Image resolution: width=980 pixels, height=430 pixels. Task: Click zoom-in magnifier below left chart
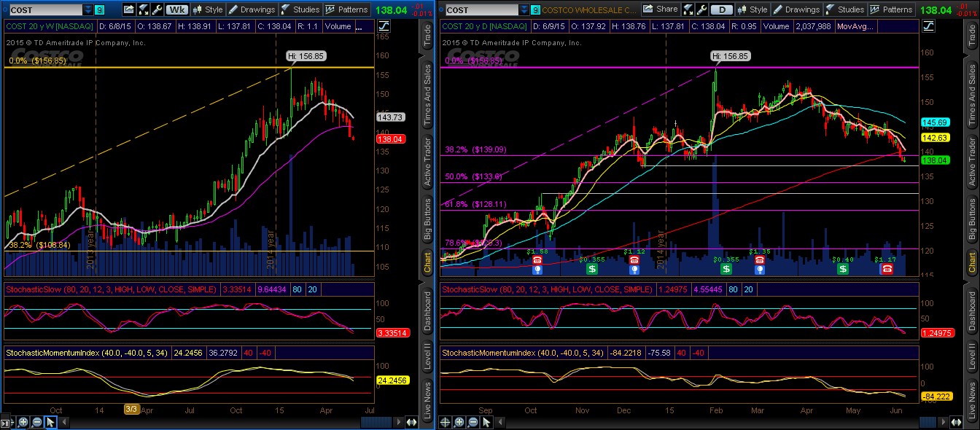pyautogui.click(x=23, y=422)
